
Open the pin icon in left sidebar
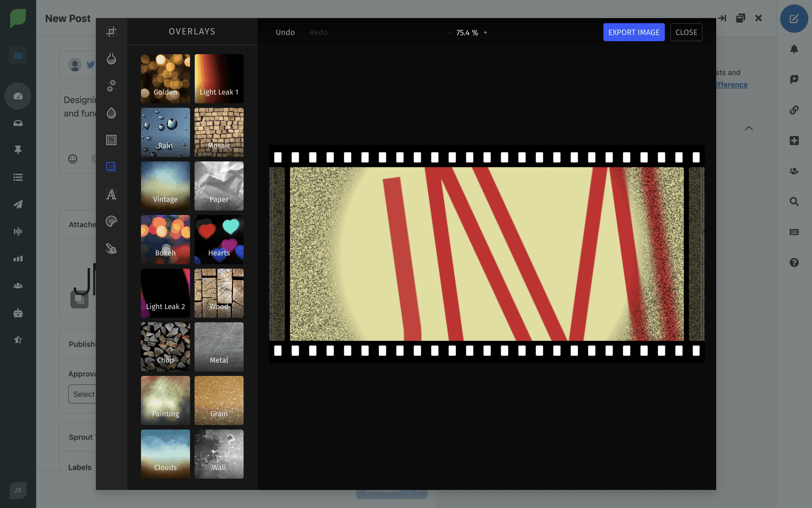[x=18, y=150]
